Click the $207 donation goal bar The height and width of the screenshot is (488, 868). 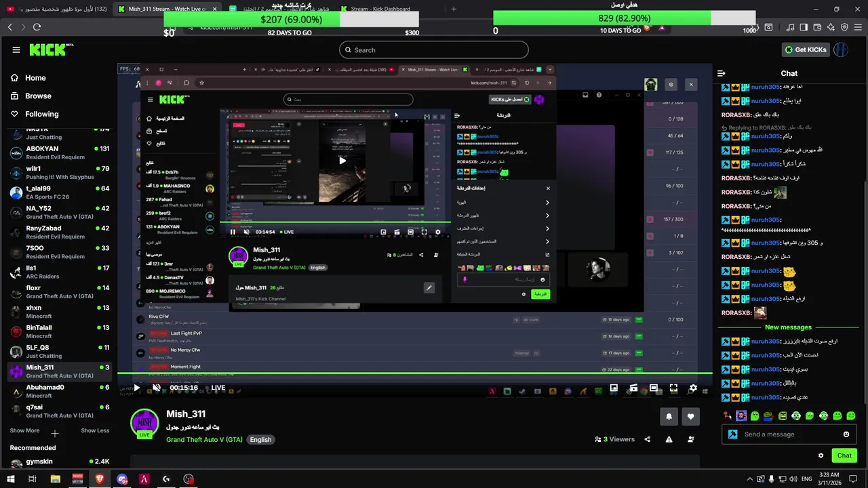click(291, 19)
